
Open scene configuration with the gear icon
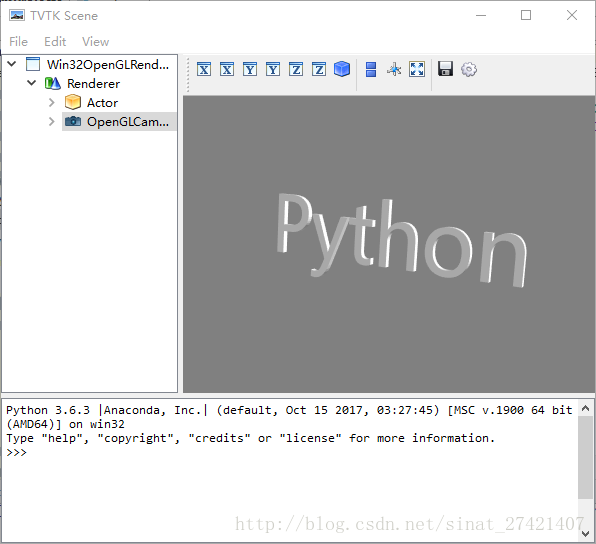[469, 70]
